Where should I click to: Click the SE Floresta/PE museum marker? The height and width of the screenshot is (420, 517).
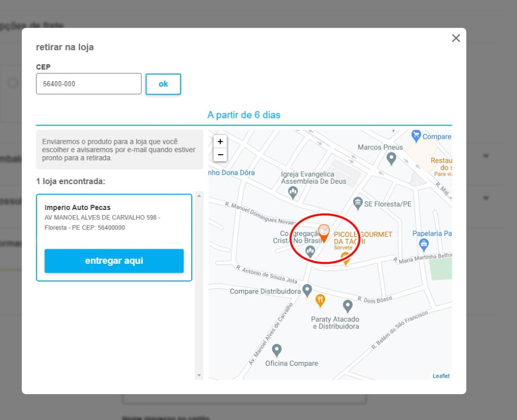(358, 203)
